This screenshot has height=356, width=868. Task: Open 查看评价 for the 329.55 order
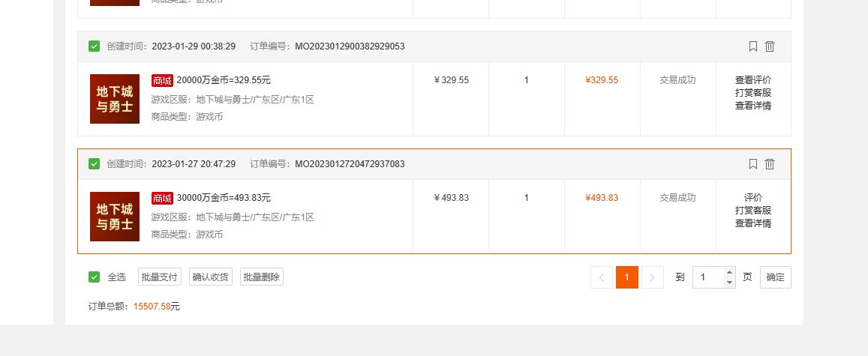(753, 80)
